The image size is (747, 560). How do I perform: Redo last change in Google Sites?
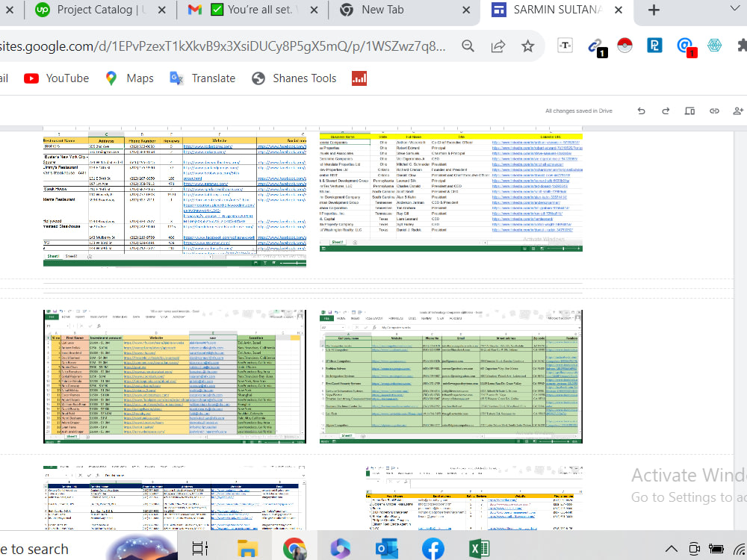666,111
